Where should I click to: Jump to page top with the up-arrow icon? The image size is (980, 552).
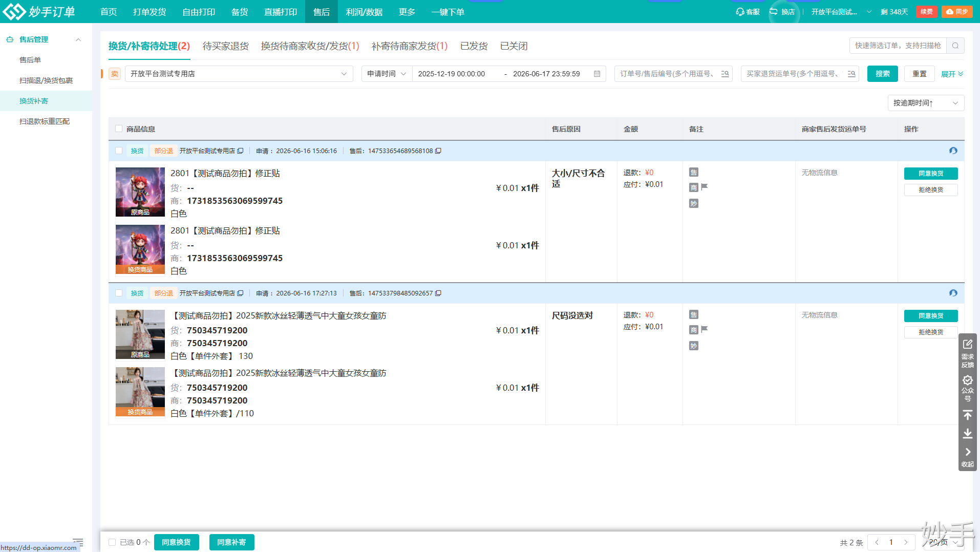coord(967,415)
